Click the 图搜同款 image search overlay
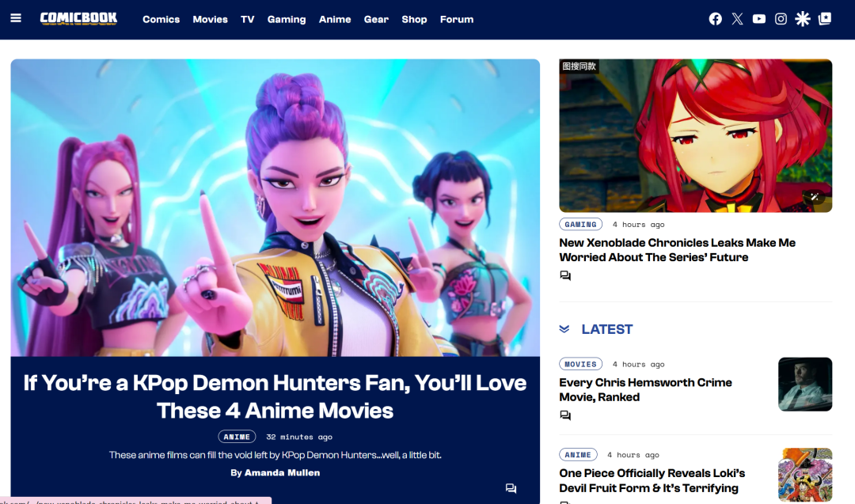This screenshot has height=504, width=855. tap(579, 66)
